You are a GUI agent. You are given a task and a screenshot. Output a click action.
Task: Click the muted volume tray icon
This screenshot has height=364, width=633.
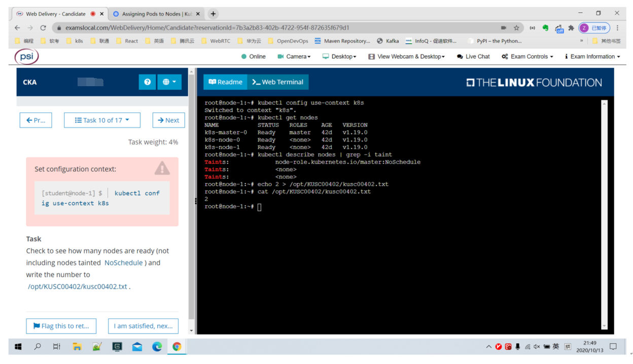pos(537,347)
